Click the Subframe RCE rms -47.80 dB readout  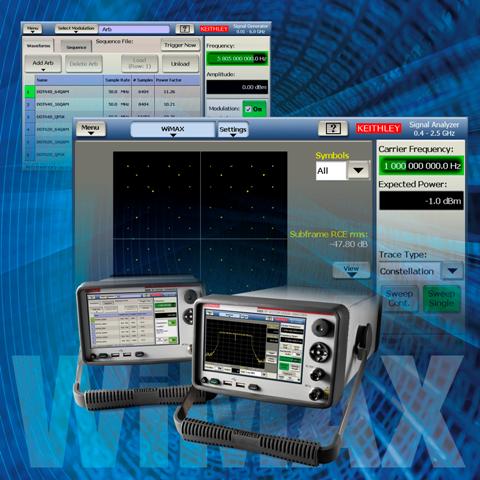click(x=329, y=239)
